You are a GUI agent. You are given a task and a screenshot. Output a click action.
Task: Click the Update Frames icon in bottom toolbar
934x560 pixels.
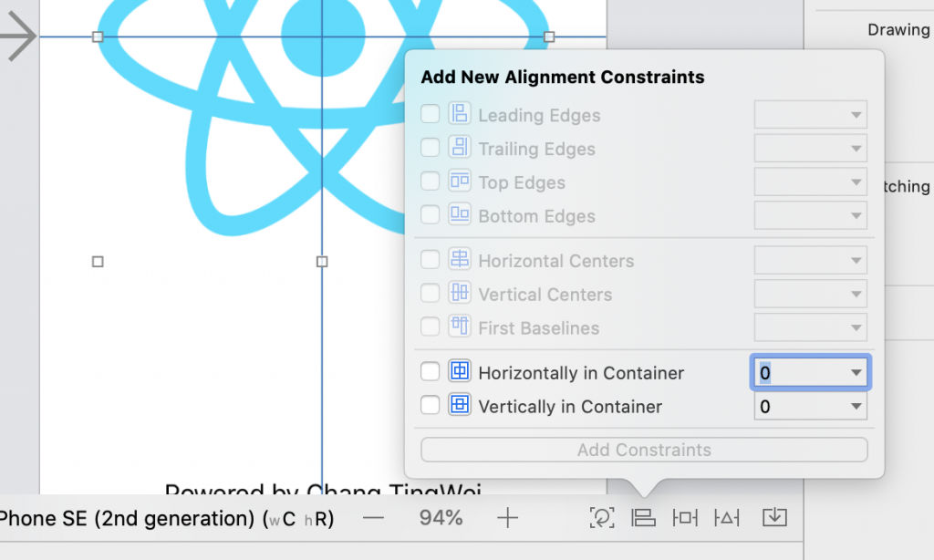[x=602, y=518]
